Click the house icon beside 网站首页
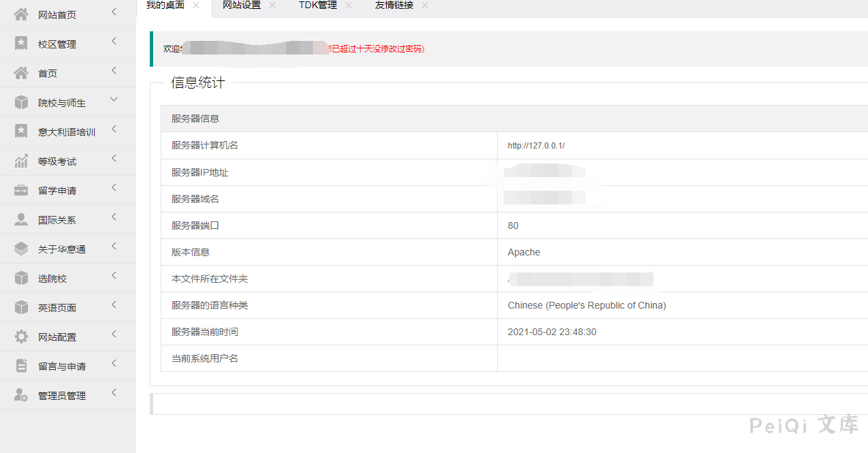 21,14
